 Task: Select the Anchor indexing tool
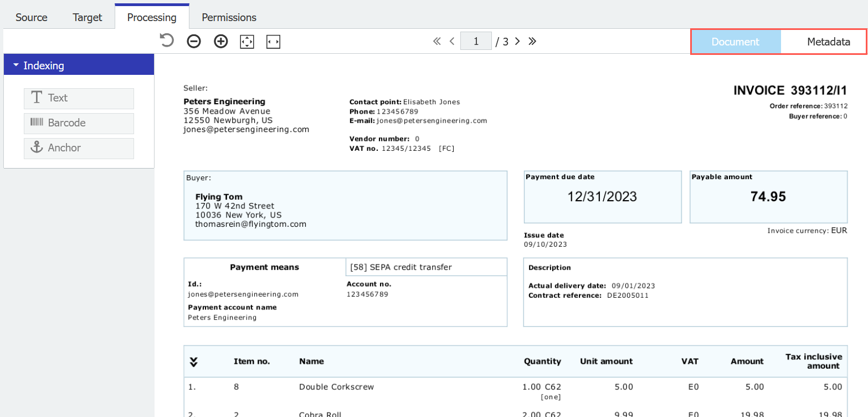[x=78, y=148]
